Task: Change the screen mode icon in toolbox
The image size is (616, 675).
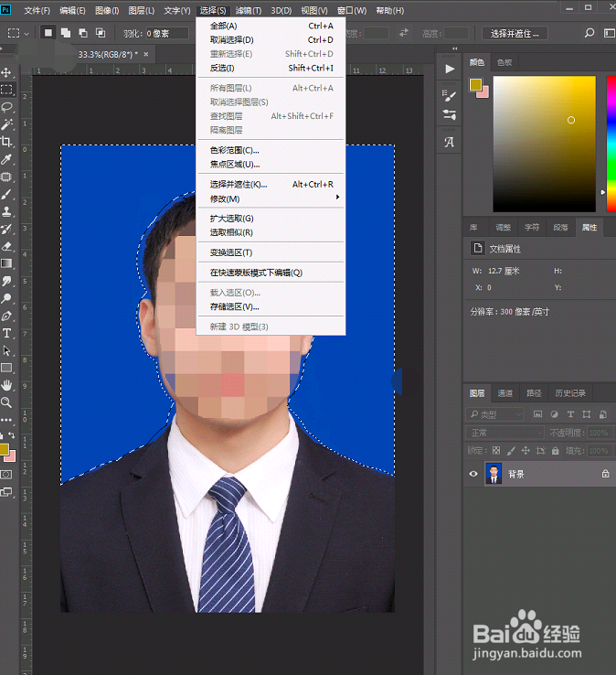Action: click(x=6, y=492)
